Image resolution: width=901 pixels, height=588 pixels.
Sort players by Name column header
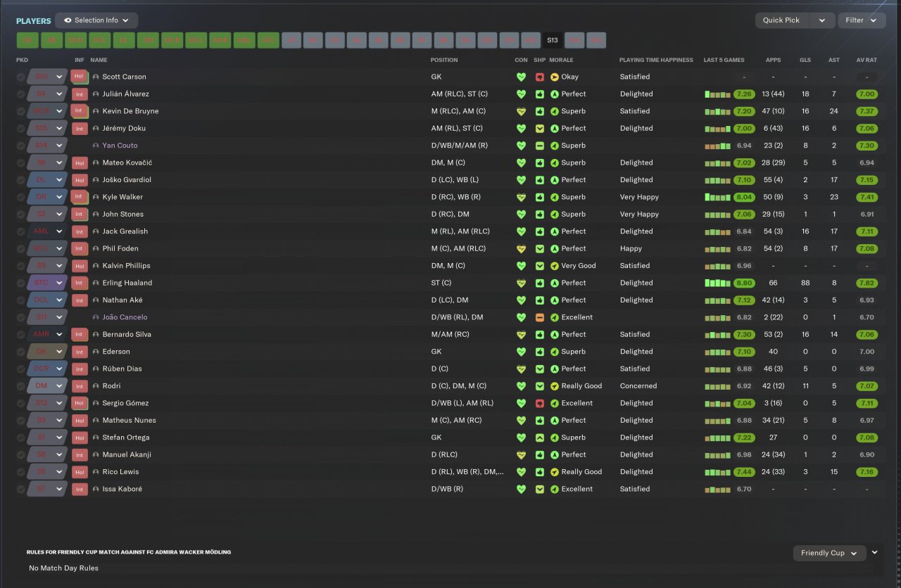pyautogui.click(x=99, y=60)
